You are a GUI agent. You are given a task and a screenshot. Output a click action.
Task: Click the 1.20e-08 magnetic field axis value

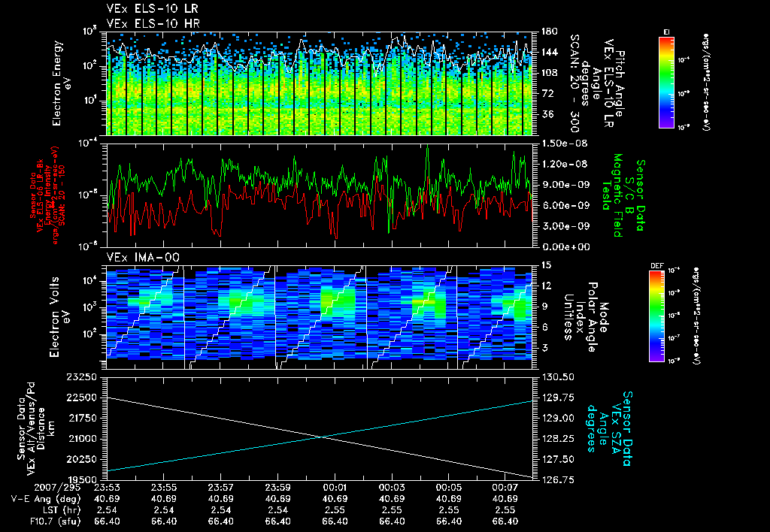point(564,165)
